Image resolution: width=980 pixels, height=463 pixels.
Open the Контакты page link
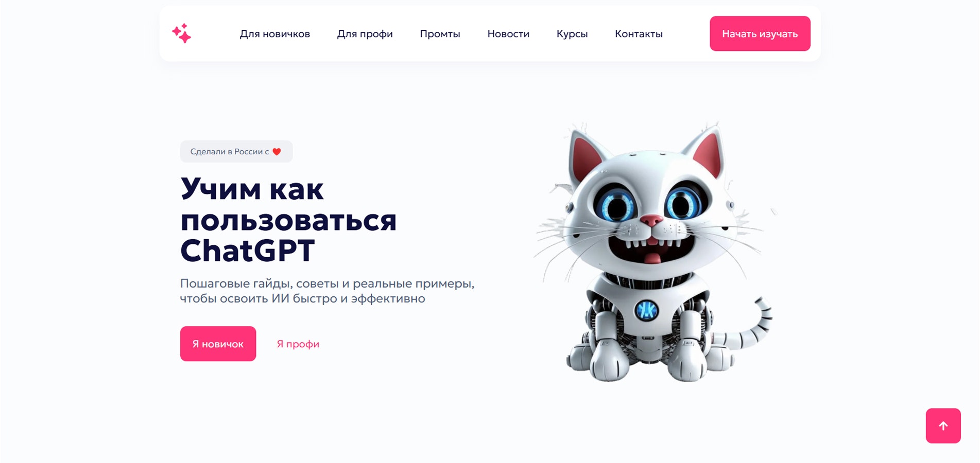(x=639, y=34)
